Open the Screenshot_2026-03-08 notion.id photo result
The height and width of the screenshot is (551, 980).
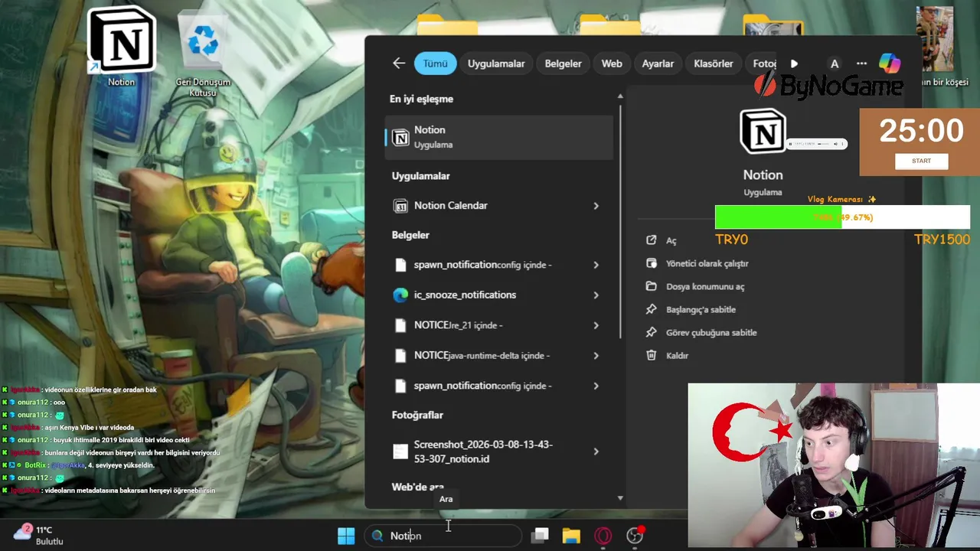[485, 452]
